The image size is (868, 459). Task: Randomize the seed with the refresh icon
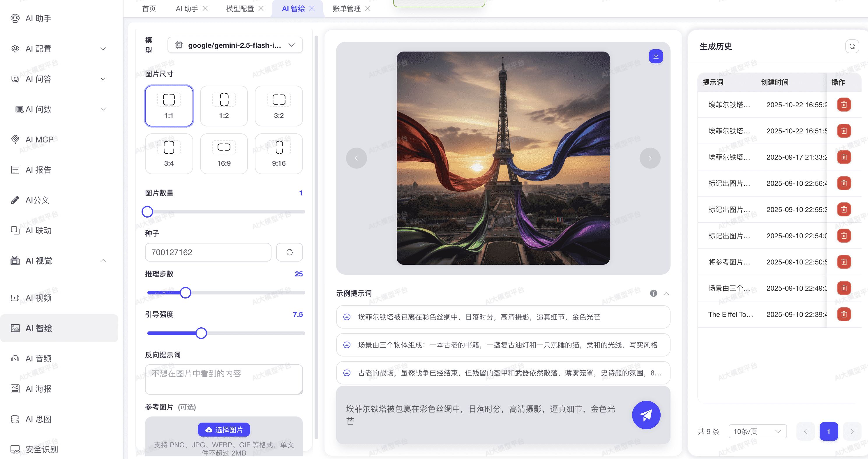[289, 252]
